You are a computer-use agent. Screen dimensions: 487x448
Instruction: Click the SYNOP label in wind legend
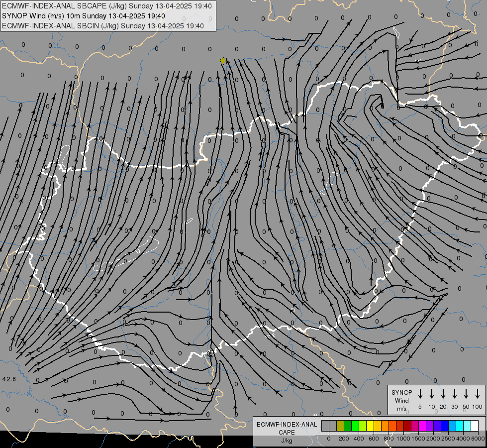(x=401, y=392)
